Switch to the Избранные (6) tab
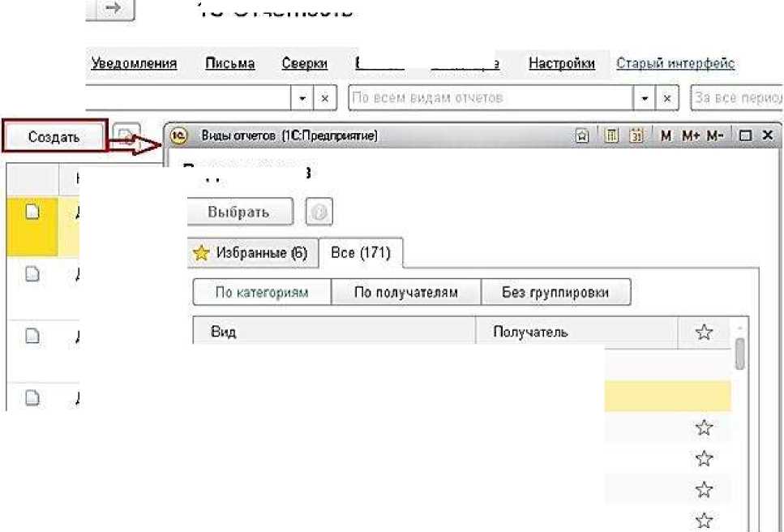 (252, 253)
